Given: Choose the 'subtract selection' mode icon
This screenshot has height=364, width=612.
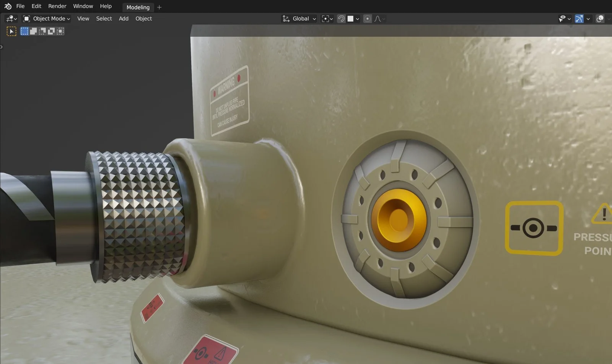Looking at the screenshot, I should 42,31.
